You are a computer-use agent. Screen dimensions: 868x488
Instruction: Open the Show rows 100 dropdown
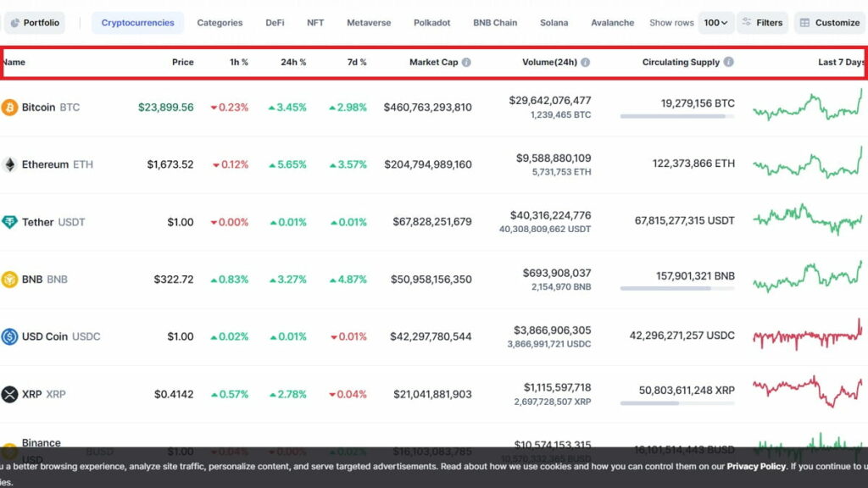715,23
